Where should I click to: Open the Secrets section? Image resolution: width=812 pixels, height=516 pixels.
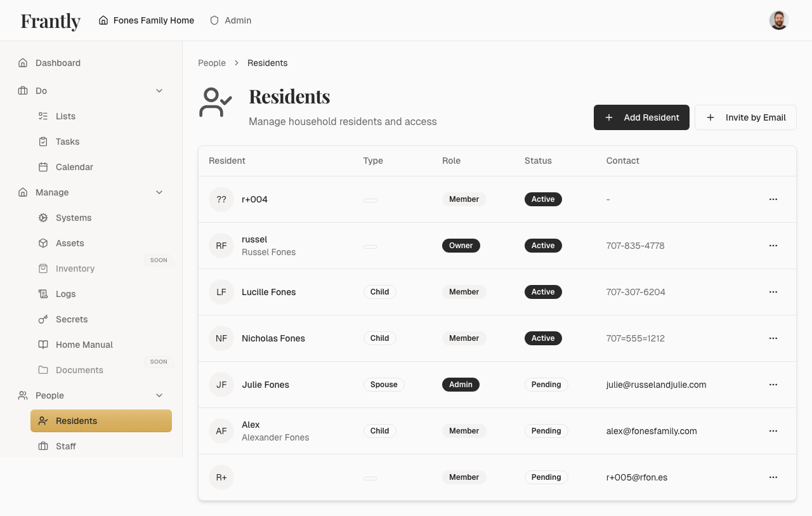point(72,319)
